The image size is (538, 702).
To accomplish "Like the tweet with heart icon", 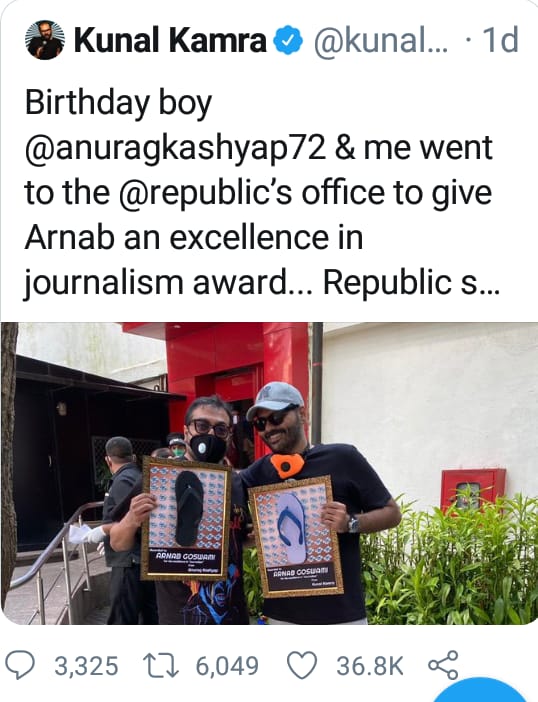I will click(302, 665).
